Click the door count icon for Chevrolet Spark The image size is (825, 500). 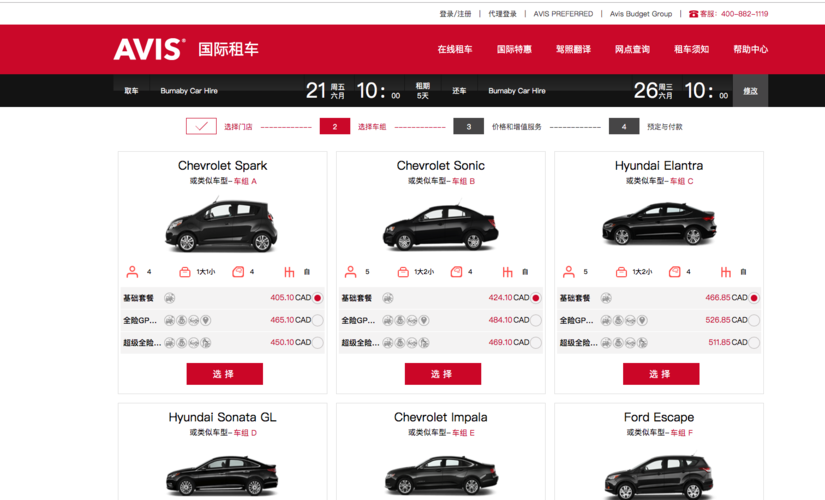coord(238,272)
